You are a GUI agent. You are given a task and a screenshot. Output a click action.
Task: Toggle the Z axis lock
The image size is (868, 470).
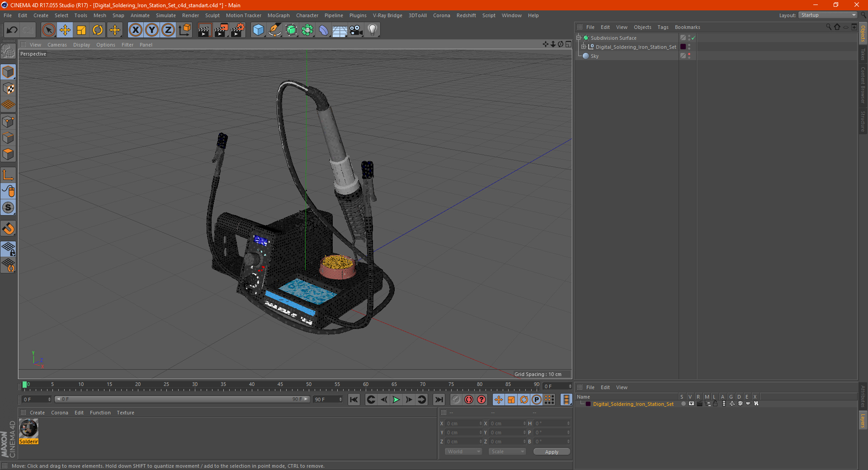168,30
